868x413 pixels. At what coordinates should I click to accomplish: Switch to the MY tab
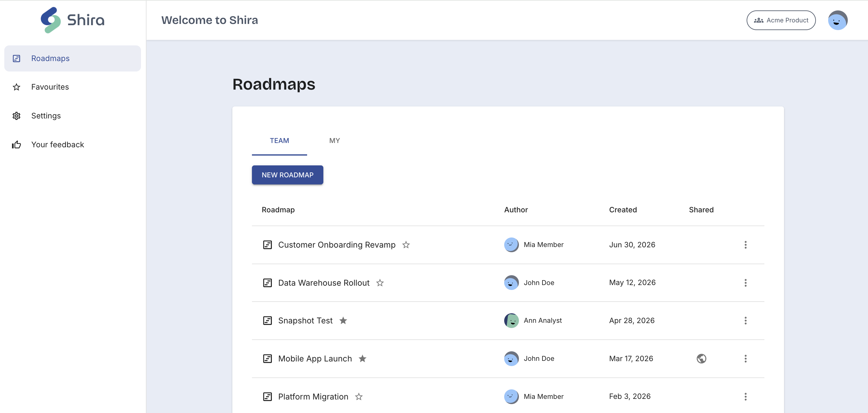[x=334, y=141]
